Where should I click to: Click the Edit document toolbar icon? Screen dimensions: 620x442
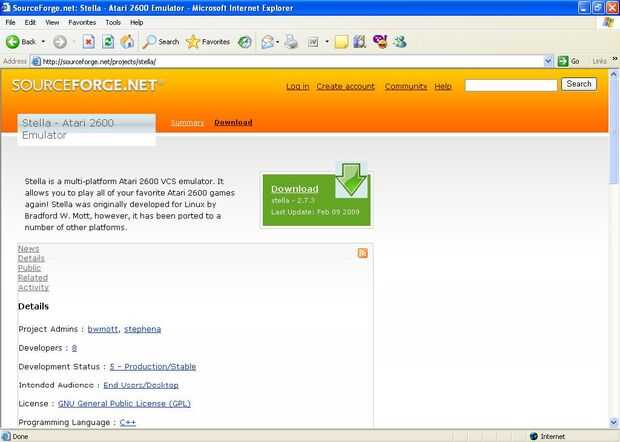tap(313, 42)
